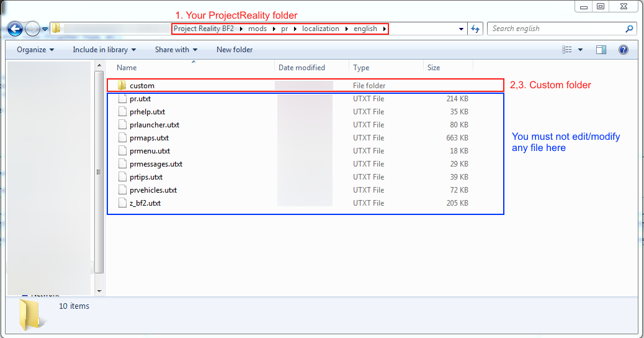Select prmaps.utxt file name
This screenshot has height=338, width=644.
coord(149,138)
